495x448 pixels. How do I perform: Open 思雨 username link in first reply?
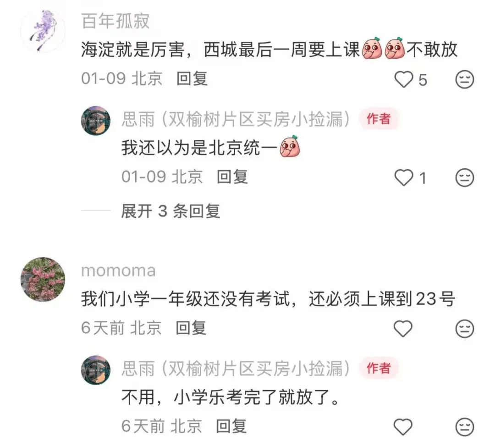(x=236, y=119)
